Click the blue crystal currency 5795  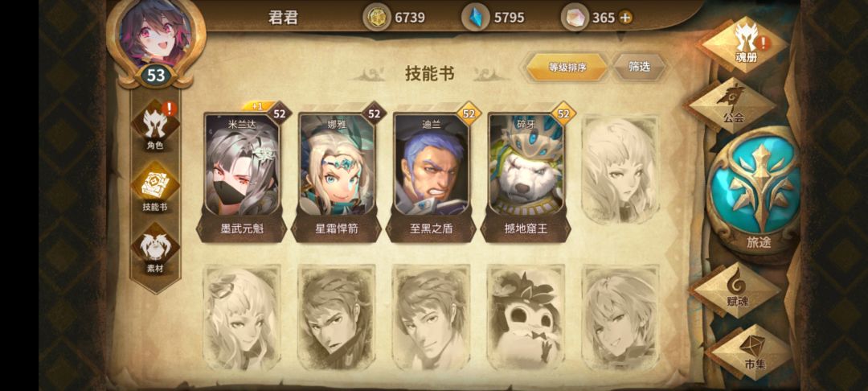pyautogui.click(x=493, y=18)
